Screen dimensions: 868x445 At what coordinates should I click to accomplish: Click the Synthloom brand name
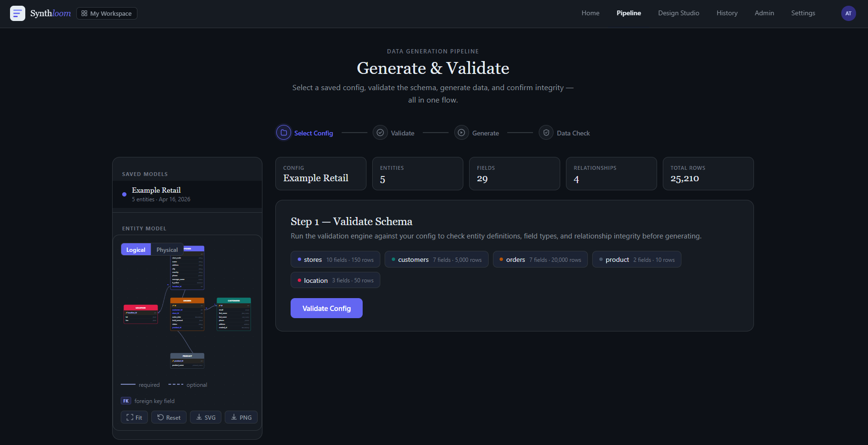(x=51, y=13)
